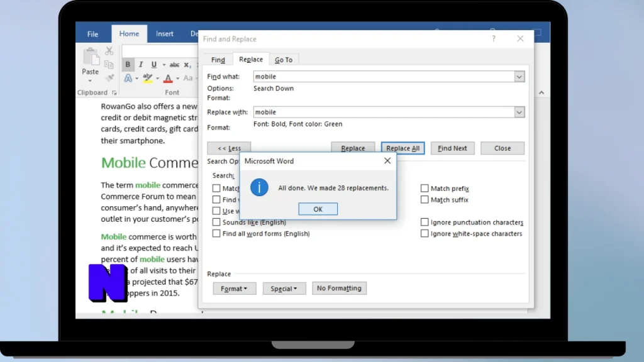Activate the Format Painter brush
The width and height of the screenshot is (644, 362).
109,77
